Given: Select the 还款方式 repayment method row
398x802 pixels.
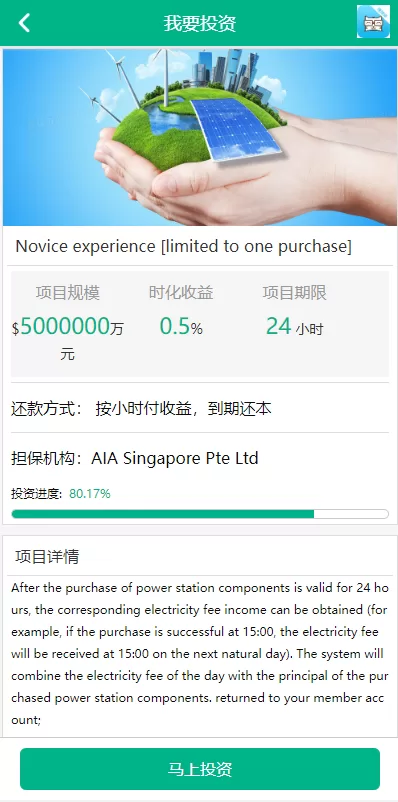Looking at the screenshot, I should (200, 408).
